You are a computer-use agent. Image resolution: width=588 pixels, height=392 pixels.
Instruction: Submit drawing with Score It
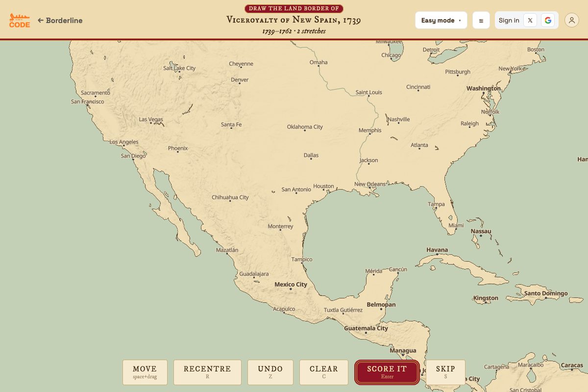pos(387,372)
